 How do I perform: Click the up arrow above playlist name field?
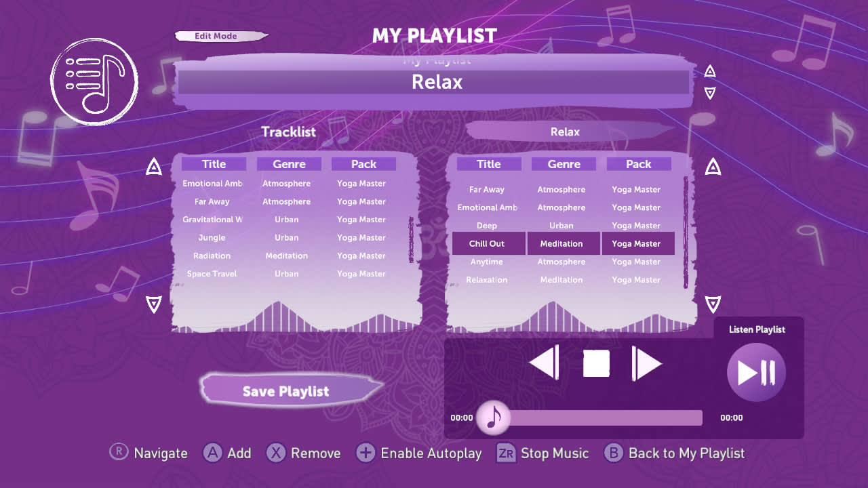[710, 70]
